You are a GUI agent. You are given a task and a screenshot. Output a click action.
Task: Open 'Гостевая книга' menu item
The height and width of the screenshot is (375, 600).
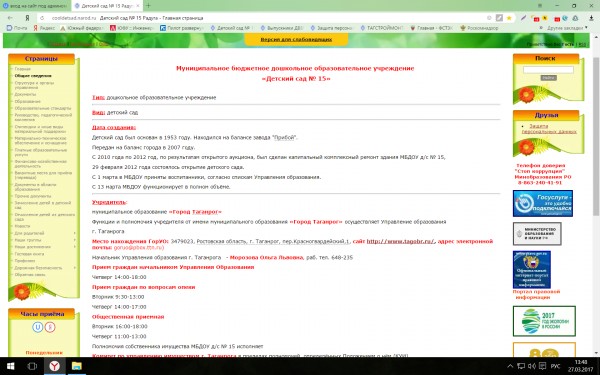pos(29,254)
